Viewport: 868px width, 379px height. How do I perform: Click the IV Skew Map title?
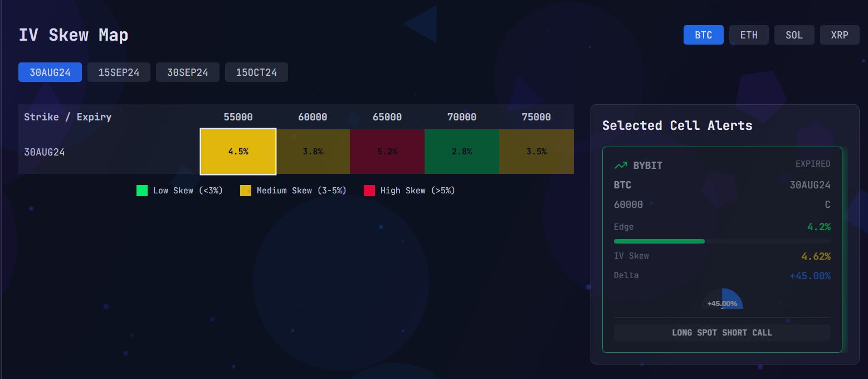pos(74,35)
